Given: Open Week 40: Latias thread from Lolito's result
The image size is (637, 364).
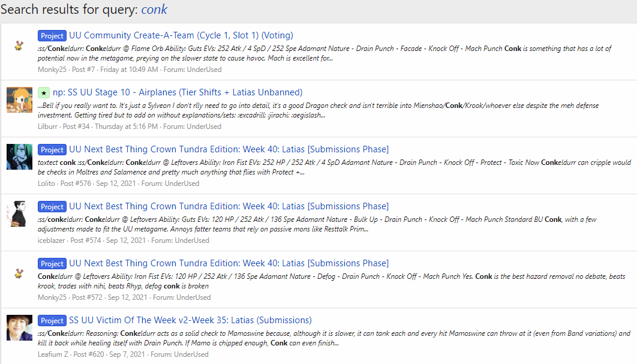Looking at the screenshot, I should pyautogui.click(x=229, y=149).
